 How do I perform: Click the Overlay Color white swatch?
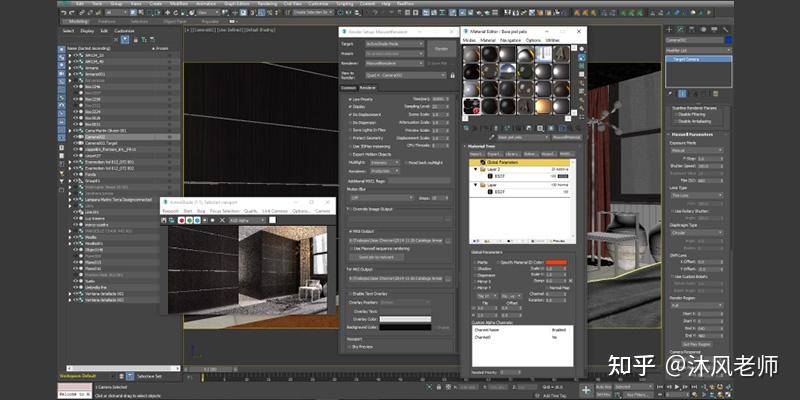point(405,319)
